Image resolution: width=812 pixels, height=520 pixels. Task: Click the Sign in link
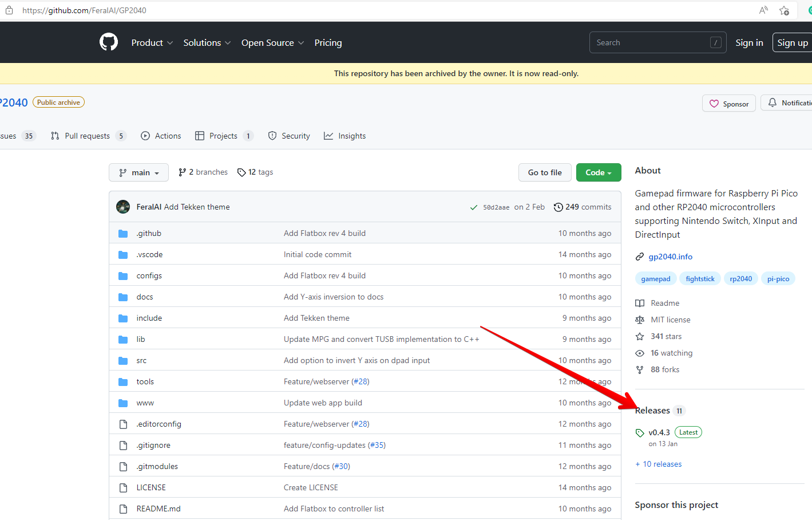[x=749, y=42]
